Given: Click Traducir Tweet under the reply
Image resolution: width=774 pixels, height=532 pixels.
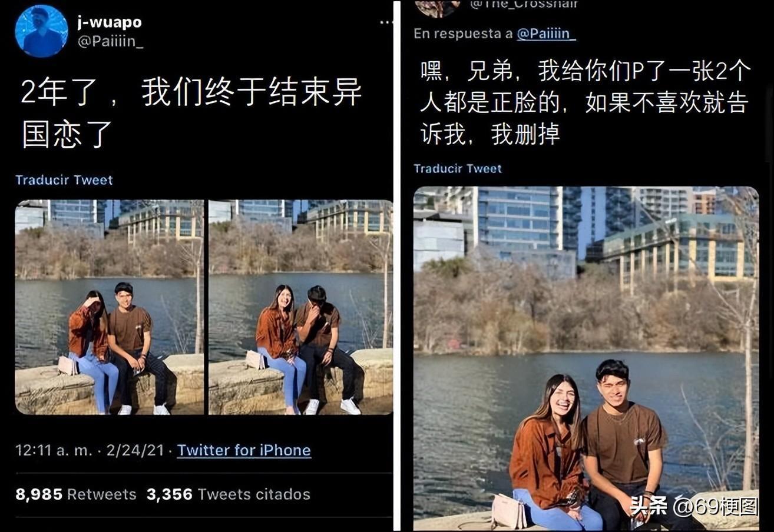Looking at the screenshot, I should [x=458, y=169].
